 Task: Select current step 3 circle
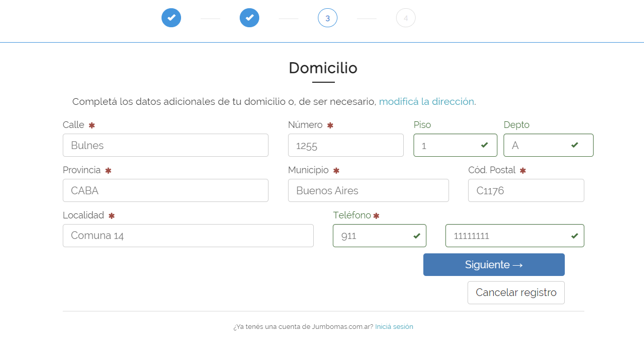328,18
